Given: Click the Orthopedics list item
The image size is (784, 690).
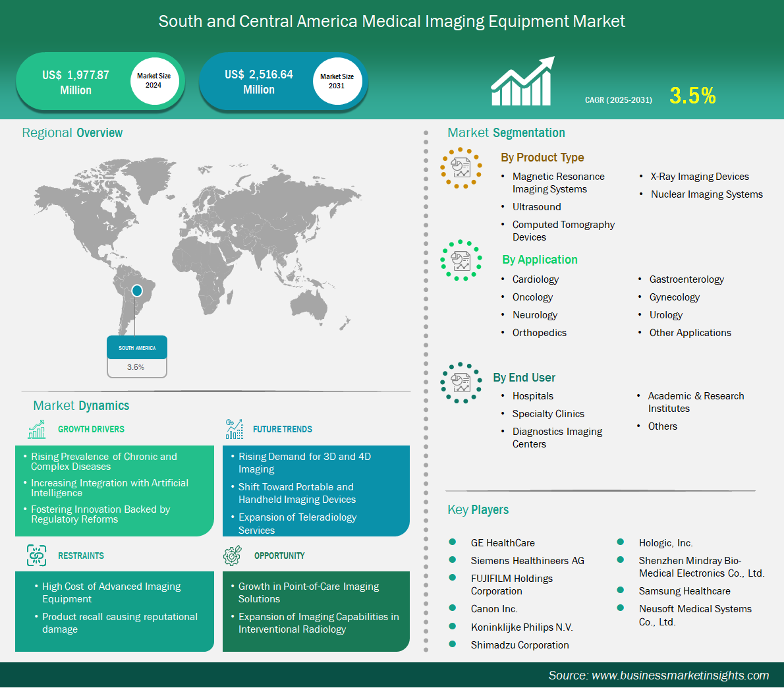Looking at the screenshot, I should pyautogui.click(x=539, y=333).
